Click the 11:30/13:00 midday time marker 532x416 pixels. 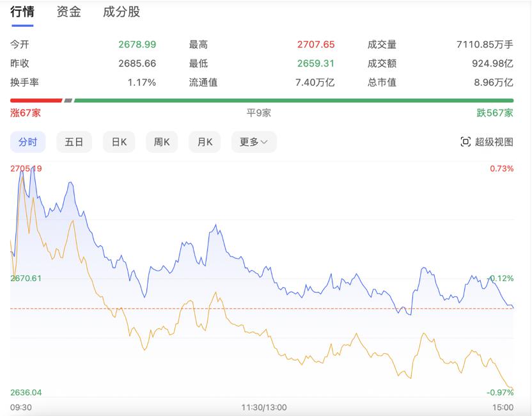tap(264, 407)
